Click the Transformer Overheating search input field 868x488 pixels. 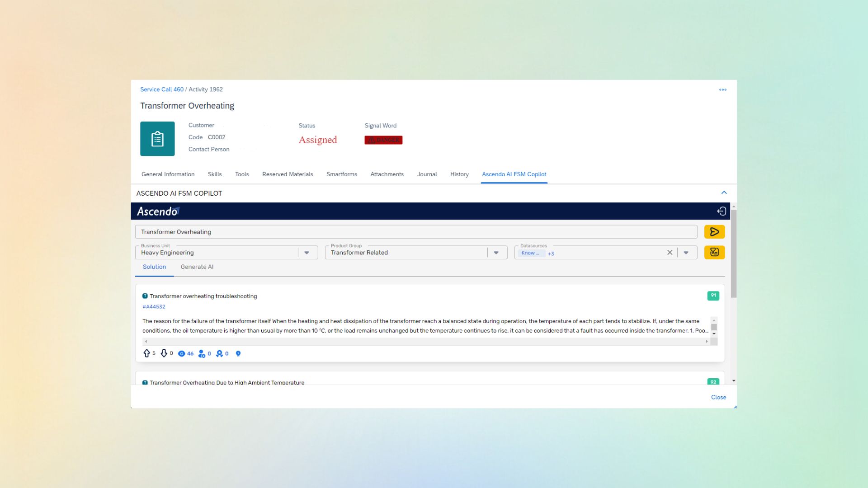[x=416, y=232]
